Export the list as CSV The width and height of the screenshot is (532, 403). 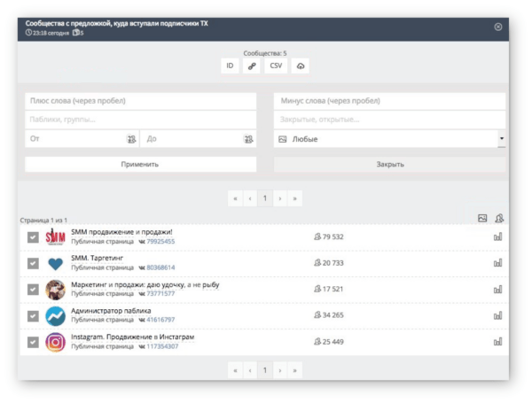[x=276, y=66]
